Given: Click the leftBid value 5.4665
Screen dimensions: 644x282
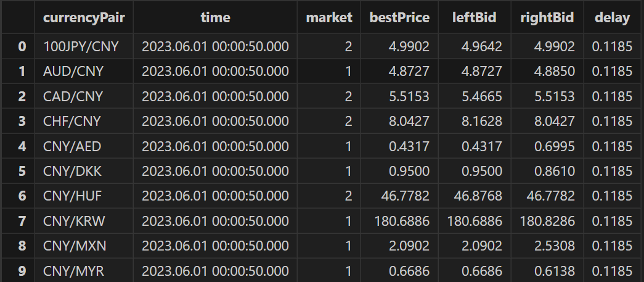Looking at the screenshot, I should [482, 97].
